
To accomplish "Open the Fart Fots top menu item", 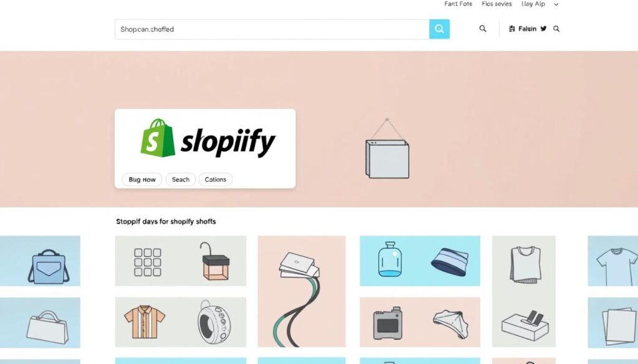I will point(458,4).
